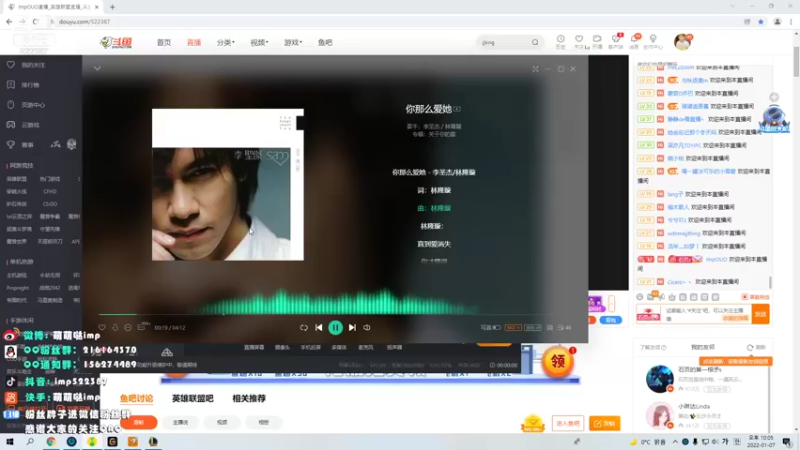Open the playlist queue icon in player
Screen dimensions: 800x450
click(564, 328)
